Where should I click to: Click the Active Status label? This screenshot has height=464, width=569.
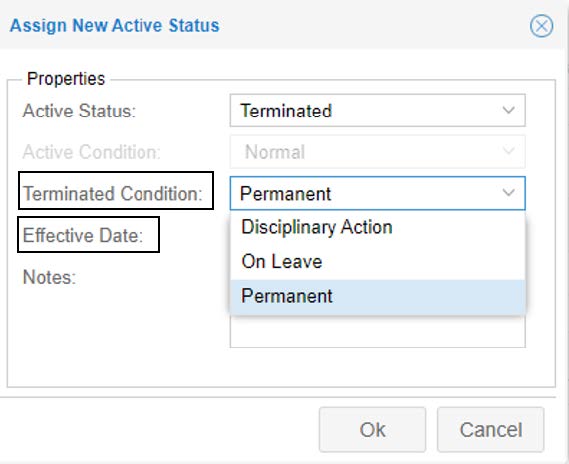click(79, 111)
